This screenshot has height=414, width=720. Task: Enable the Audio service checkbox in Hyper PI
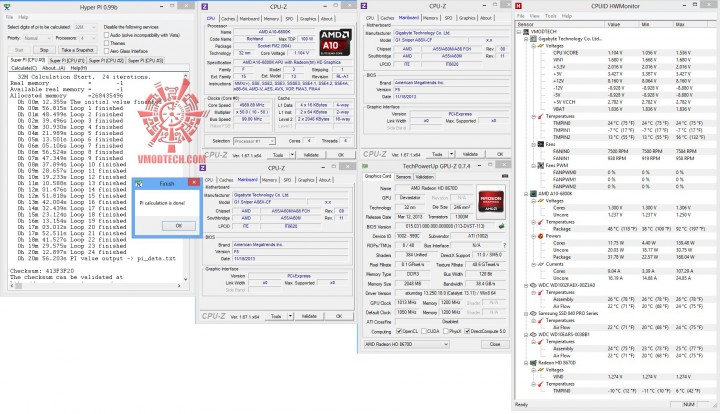[107, 35]
